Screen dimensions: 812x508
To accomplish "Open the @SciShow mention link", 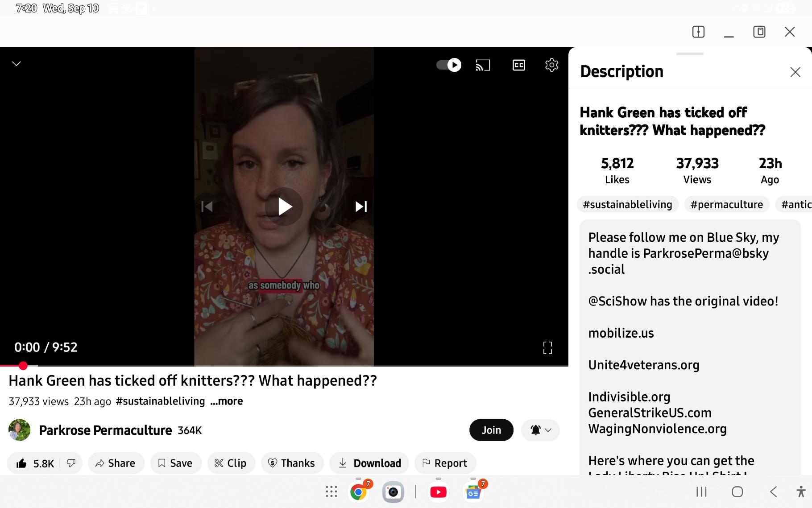I will click(617, 301).
